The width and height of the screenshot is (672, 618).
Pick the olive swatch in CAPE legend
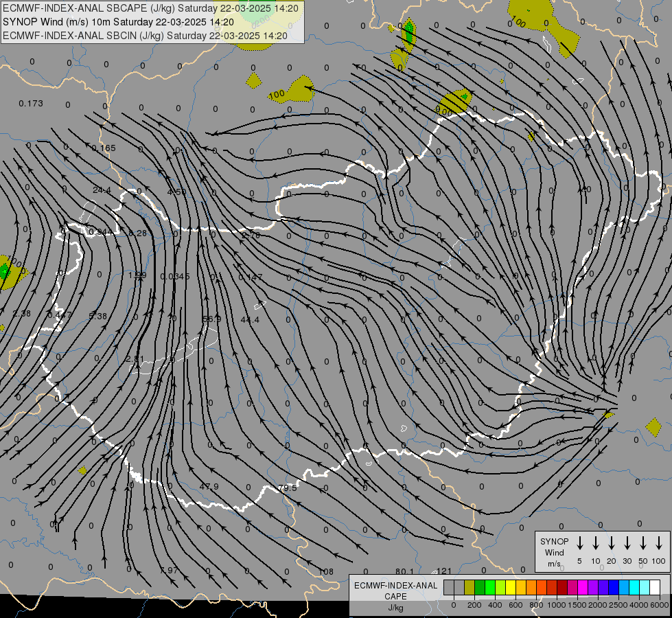tap(470, 588)
